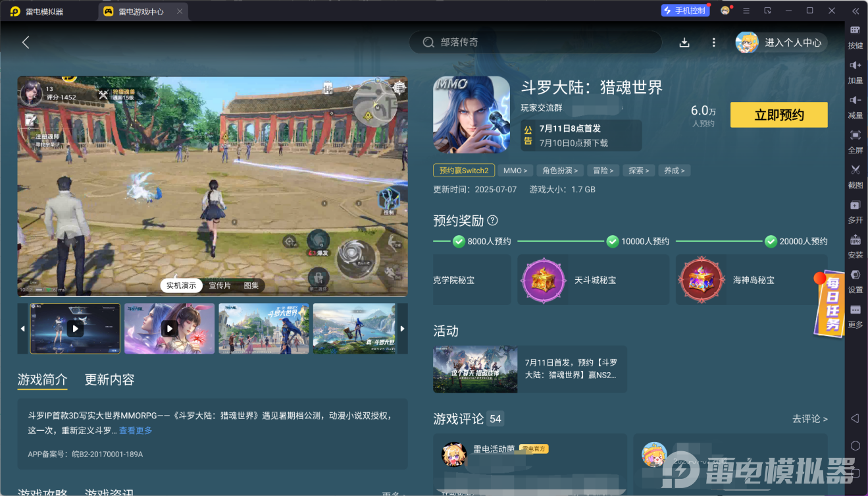Switch to the 雷电模拟器 tab
868x496 pixels.
[38, 11]
